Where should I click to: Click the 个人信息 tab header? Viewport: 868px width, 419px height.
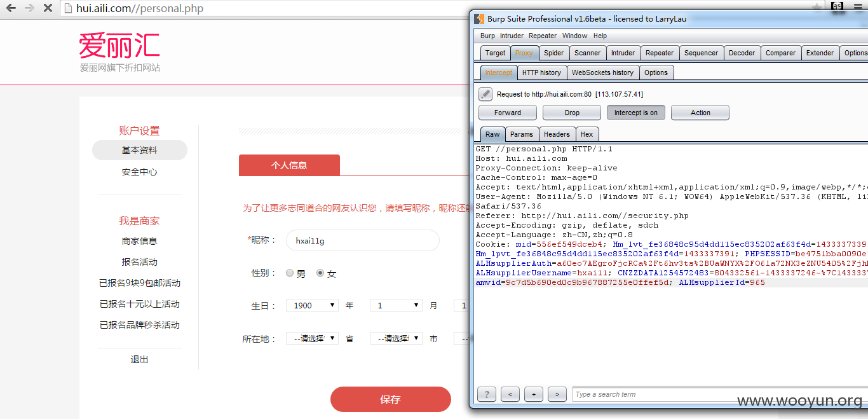pos(289,165)
